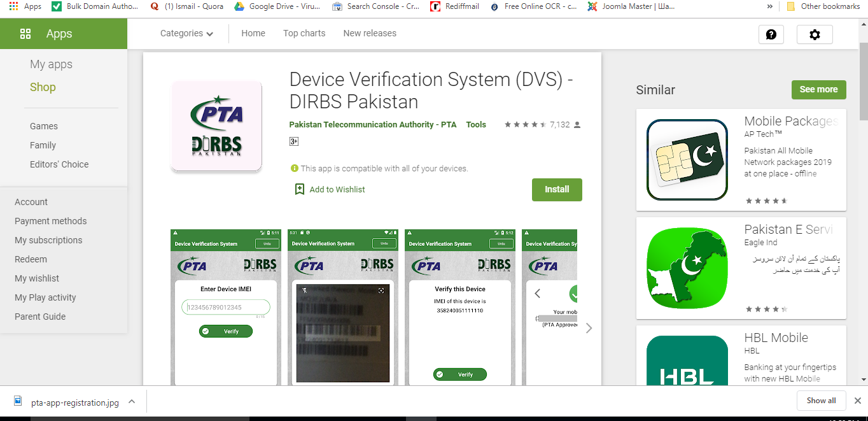This screenshot has height=421, width=868.
Task: Open the Free Online OCR bookmark
Action: [533, 6]
